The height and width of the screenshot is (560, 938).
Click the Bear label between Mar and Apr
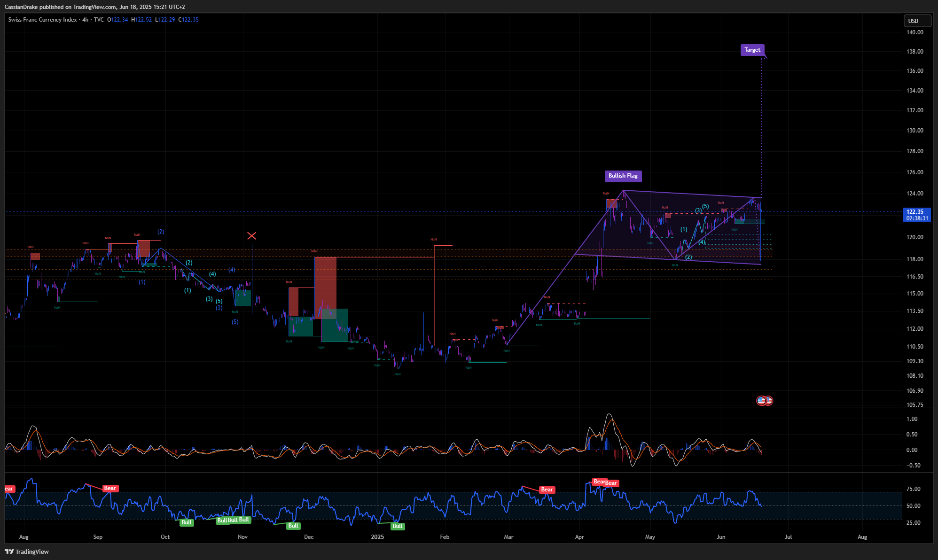tap(547, 490)
